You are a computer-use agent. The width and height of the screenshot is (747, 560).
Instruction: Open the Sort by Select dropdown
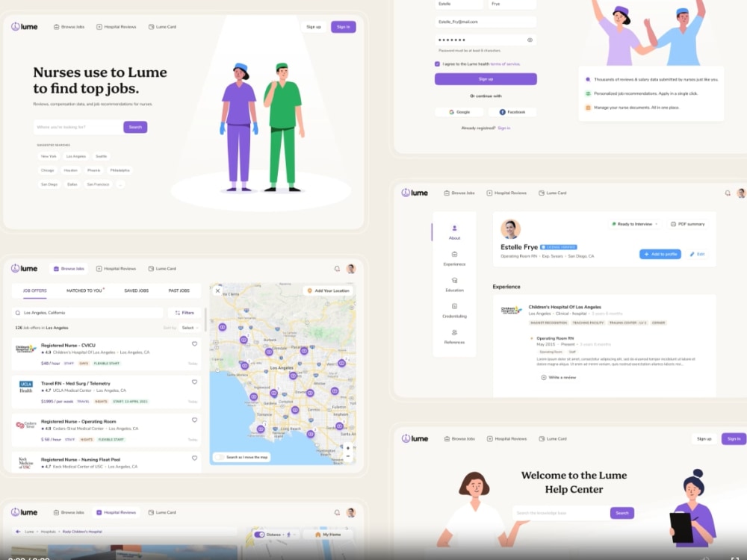tap(190, 328)
